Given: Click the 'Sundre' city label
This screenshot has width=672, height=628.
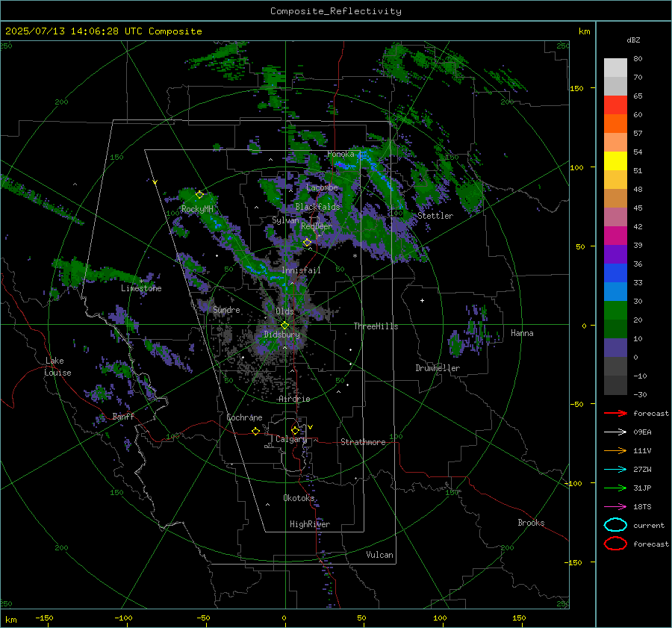Looking at the screenshot, I should (x=226, y=309).
